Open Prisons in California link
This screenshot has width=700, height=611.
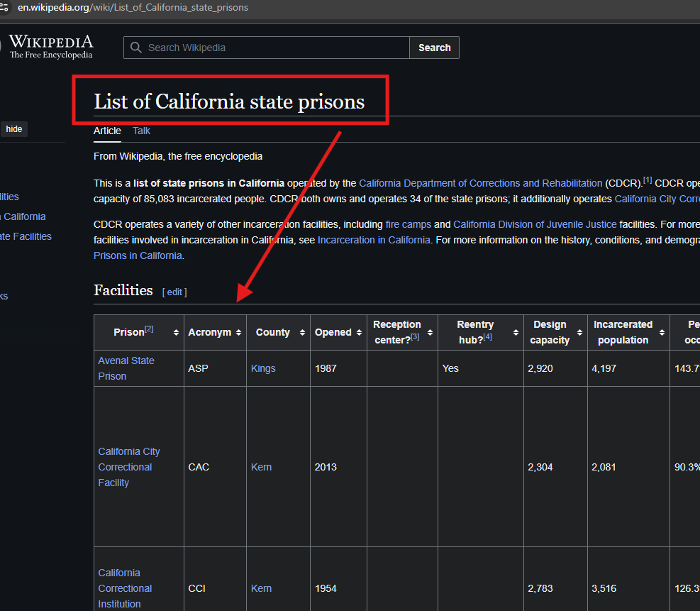138,255
